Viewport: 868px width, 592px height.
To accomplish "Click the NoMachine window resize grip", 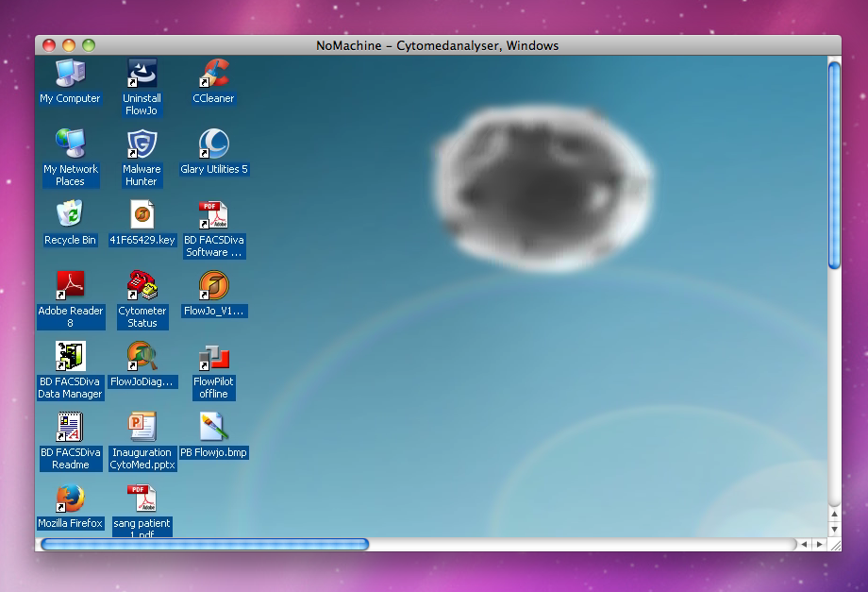I will click(835, 546).
